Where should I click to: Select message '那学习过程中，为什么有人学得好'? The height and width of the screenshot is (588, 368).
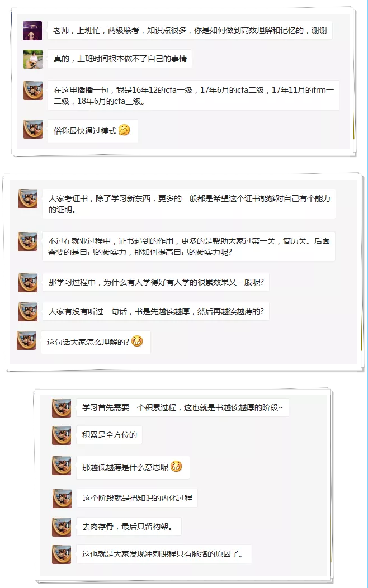click(155, 282)
